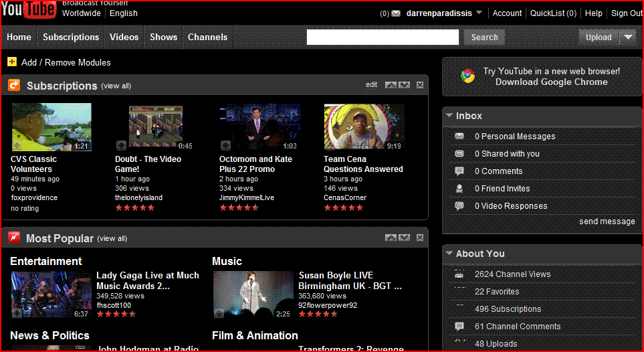Add CVS Classic video to QuickList icon
This screenshot has height=352, width=644.
pyautogui.click(x=17, y=145)
